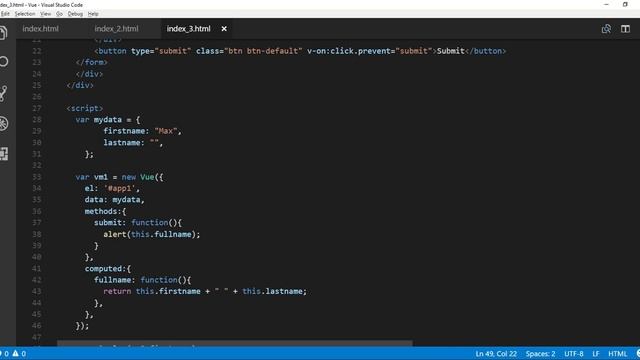640x360 pixels.
Task: Click the opening script tag on line 27
Action: coord(85,108)
